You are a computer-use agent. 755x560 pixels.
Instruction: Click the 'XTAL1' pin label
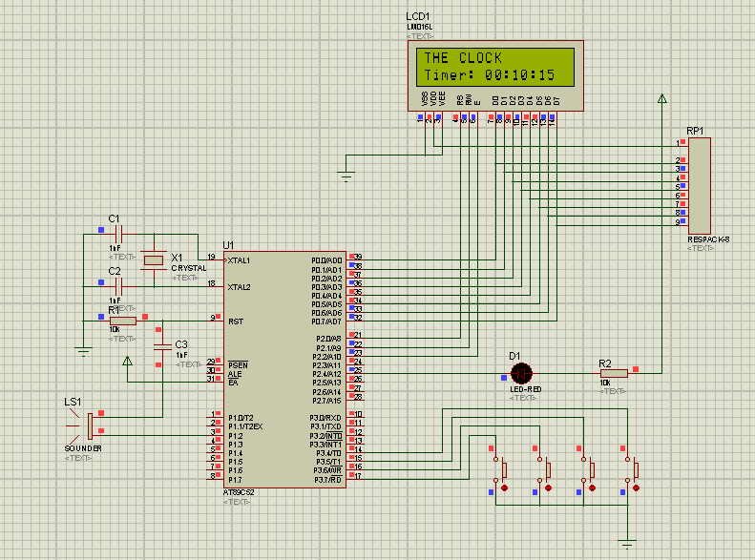(239, 260)
